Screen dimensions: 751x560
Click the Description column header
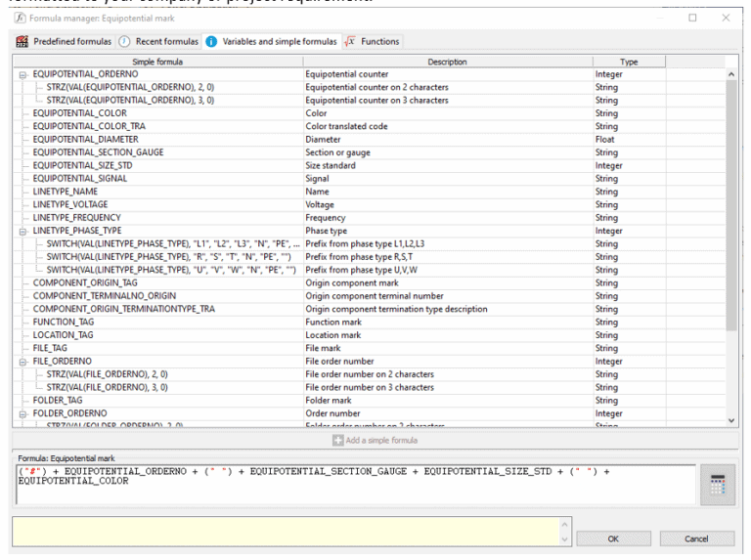point(448,62)
